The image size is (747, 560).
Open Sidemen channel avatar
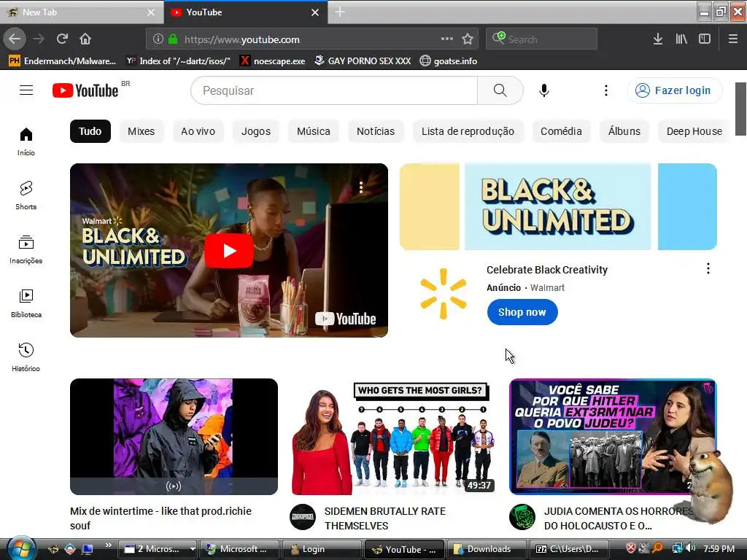(x=303, y=517)
